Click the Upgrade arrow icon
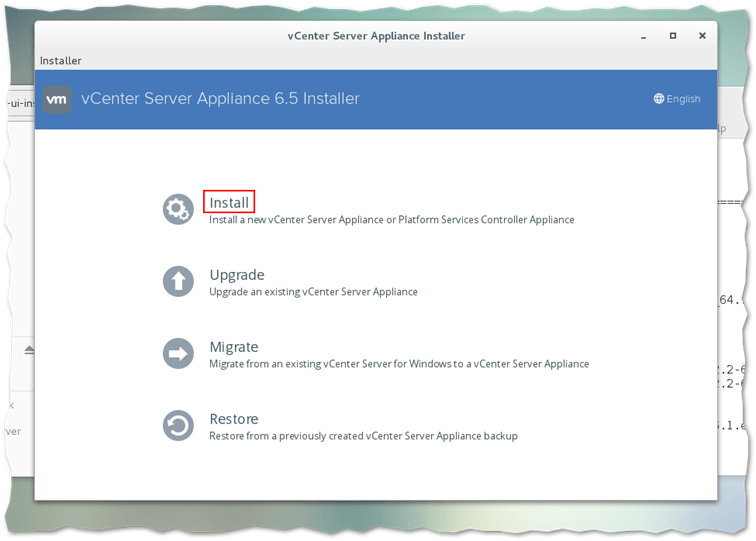Screen dimensions: 756x541 pyautogui.click(x=178, y=281)
